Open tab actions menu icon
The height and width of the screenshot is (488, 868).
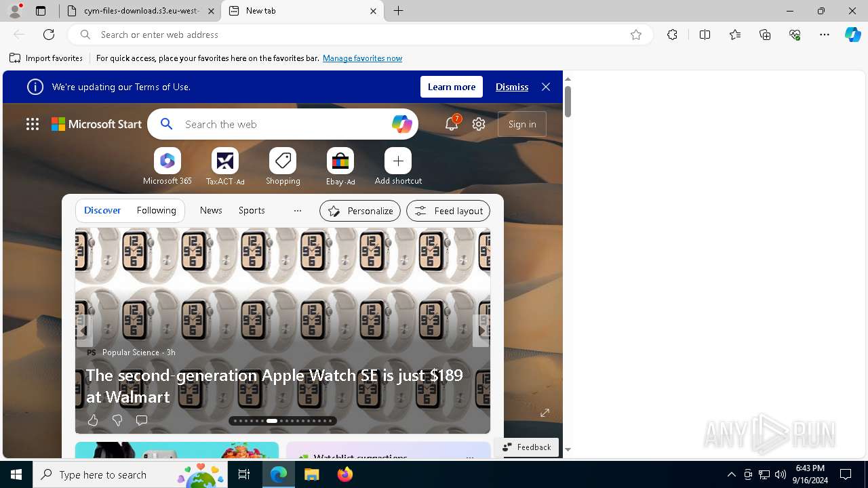pyautogui.click(x=41, y=11)
